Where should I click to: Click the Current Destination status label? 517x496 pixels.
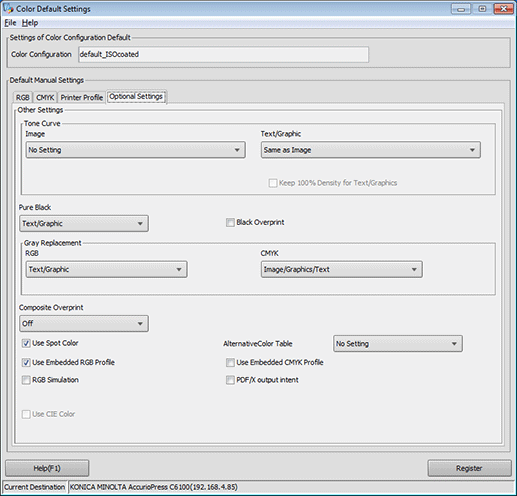tap(34, 487)
